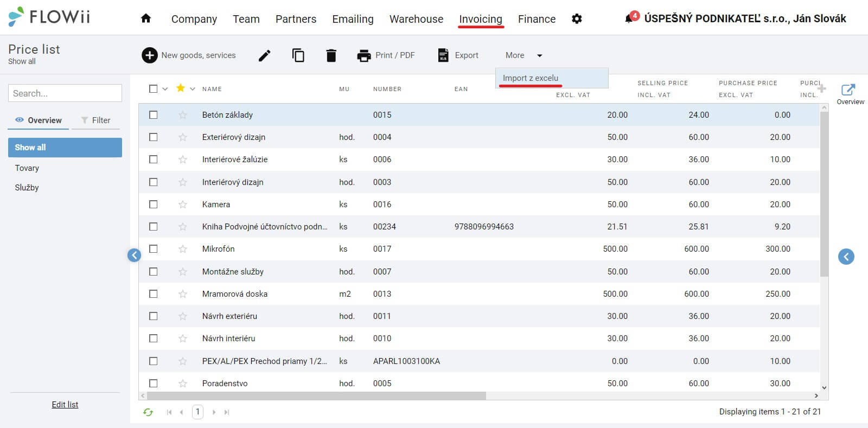868x428 pixels.
Task: Go to last page of list
Action: click(x=227, y=412)
